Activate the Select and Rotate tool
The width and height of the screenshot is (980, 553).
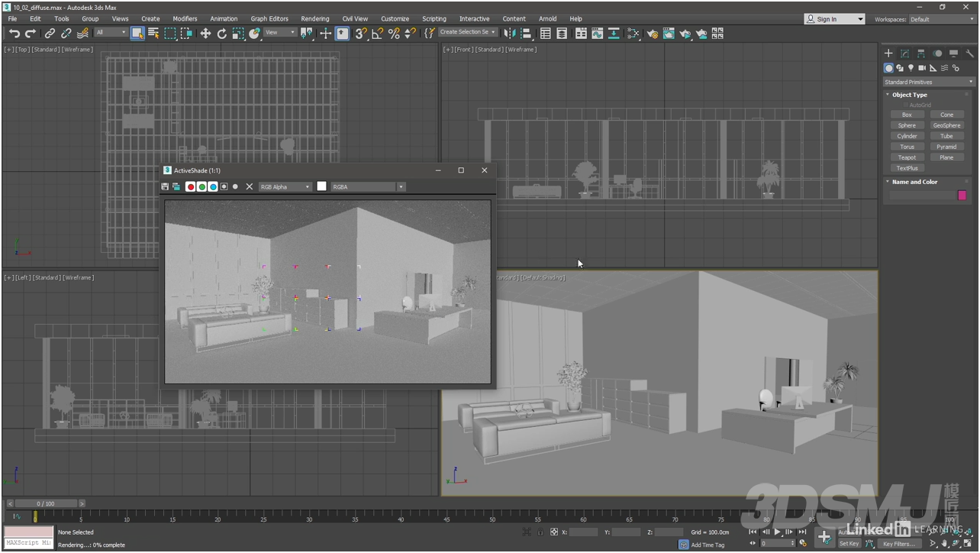(222, 34)
